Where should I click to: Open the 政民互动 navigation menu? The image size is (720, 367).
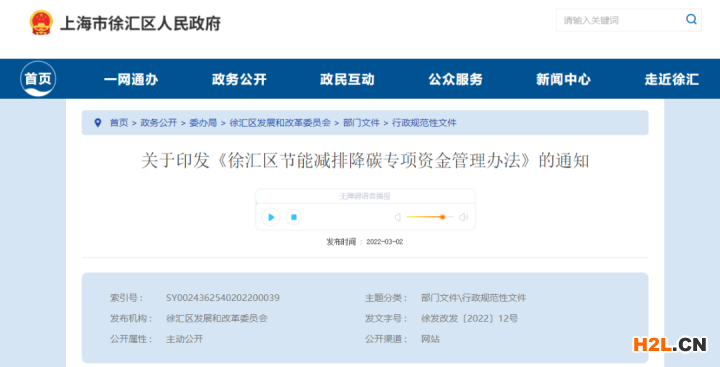coord(347,79)
